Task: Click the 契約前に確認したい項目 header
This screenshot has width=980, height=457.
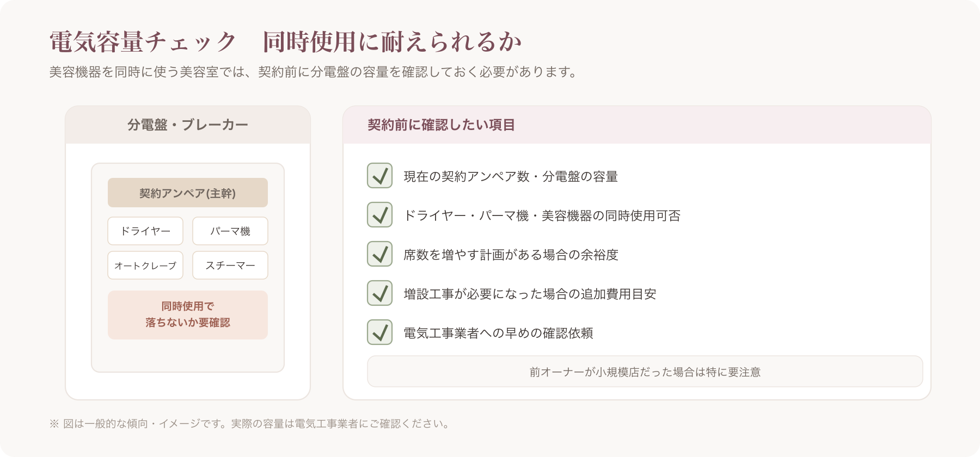Action: [637, 125]
